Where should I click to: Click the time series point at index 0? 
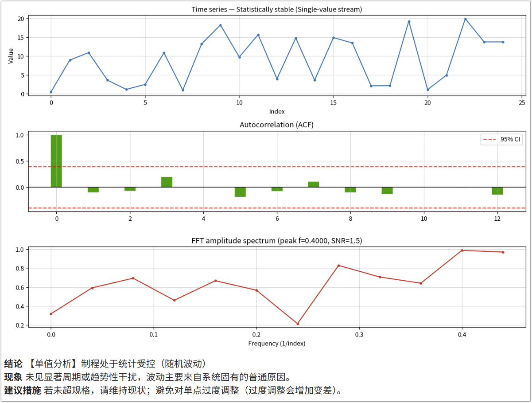(51, 92)
